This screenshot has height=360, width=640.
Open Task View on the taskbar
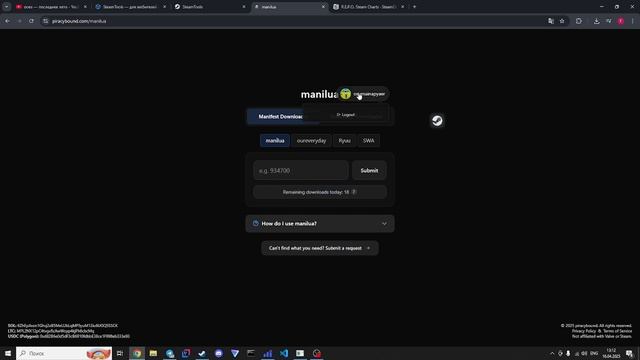pyautogui.click(x=120, y=353)
